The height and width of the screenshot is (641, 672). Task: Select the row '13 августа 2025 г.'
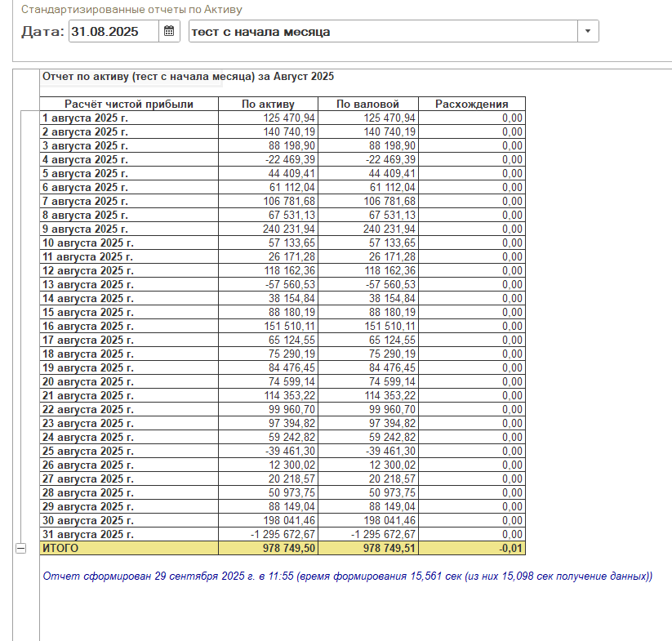click(x=283, y=284)
